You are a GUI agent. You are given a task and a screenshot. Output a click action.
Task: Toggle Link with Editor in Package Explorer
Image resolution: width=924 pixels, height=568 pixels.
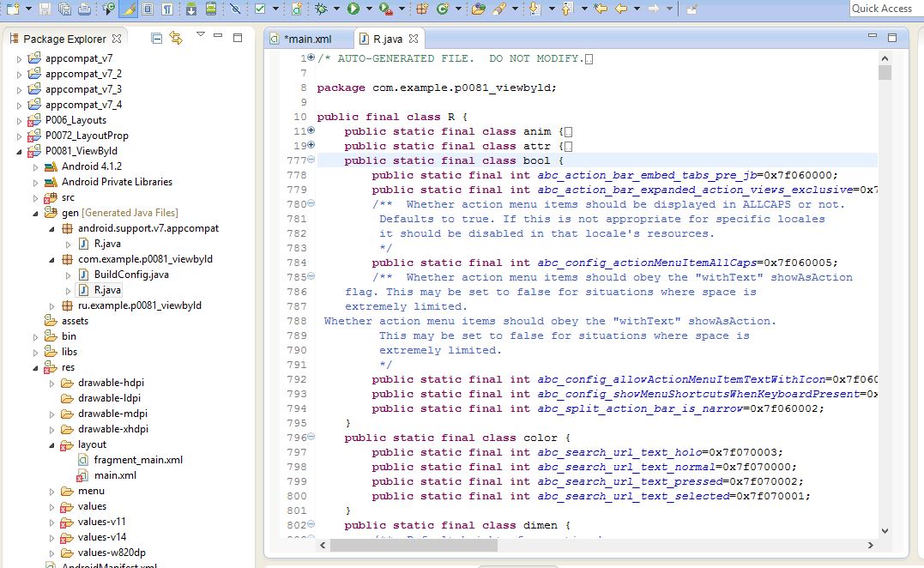point(176,39)
